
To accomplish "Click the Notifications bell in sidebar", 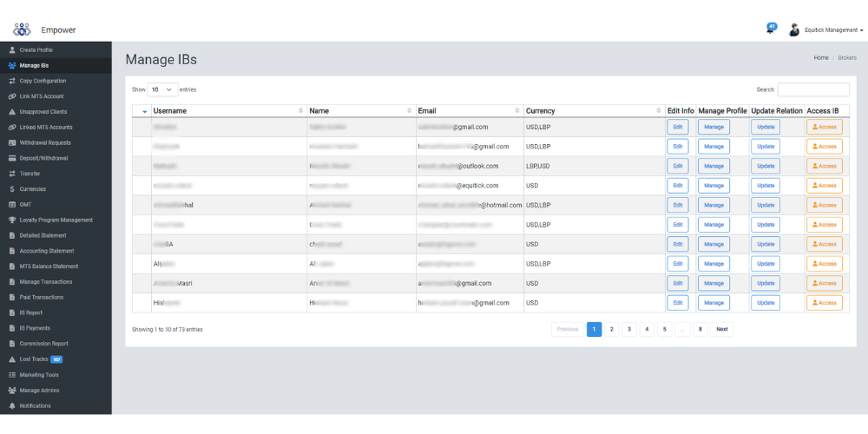I will coord(12,405).
